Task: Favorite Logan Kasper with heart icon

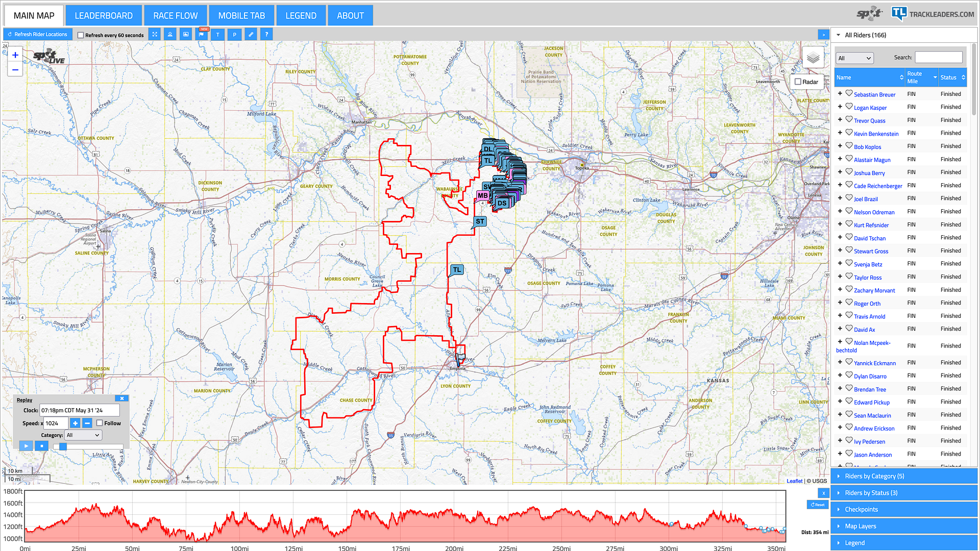Action: (x=849, y=107)
